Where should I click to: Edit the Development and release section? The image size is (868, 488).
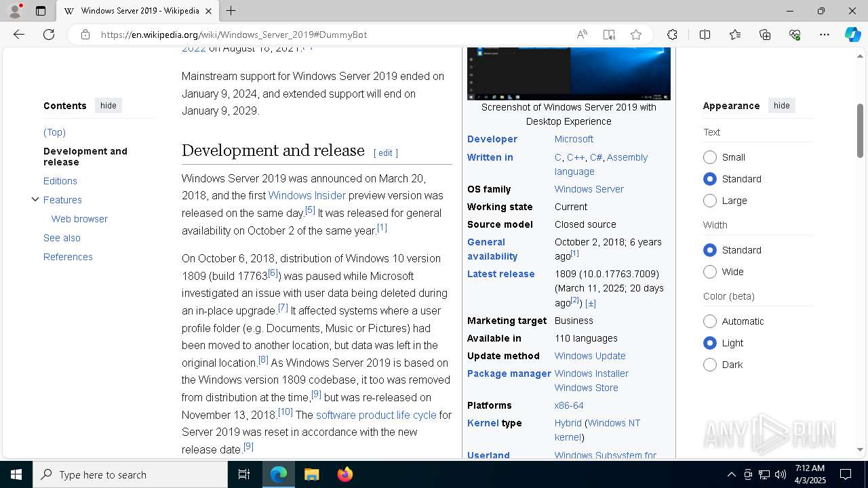point(385,153)
